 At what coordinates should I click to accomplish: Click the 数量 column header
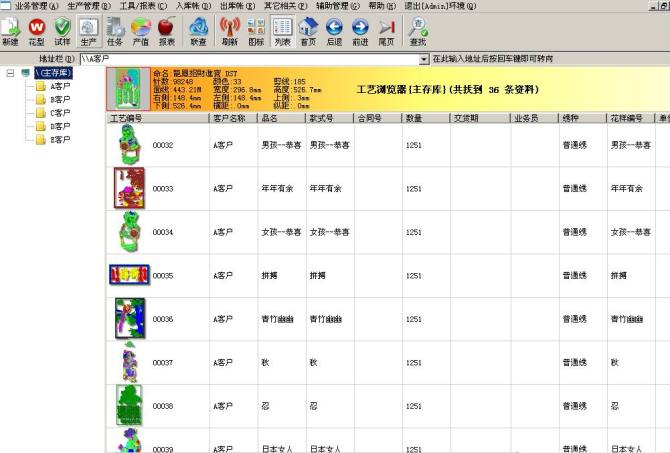pos(413,118)
